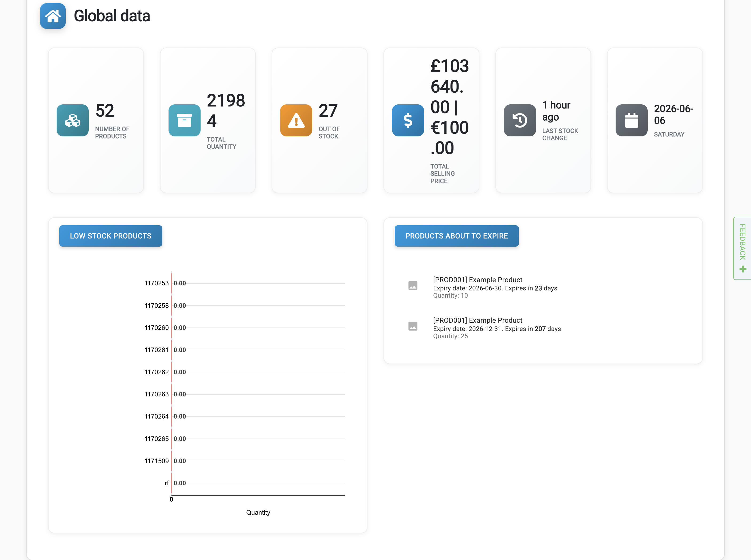
Task: Click chart label 1170253
Action: point(157,283)
